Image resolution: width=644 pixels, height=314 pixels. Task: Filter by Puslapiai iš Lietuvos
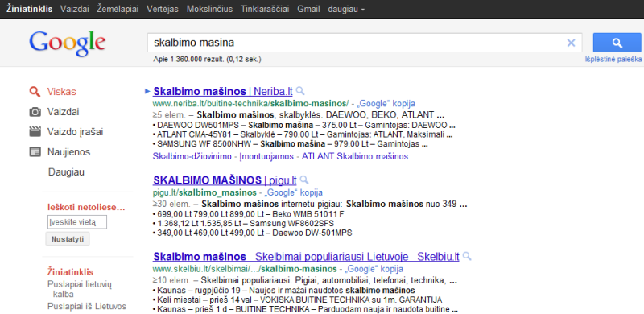87,307
